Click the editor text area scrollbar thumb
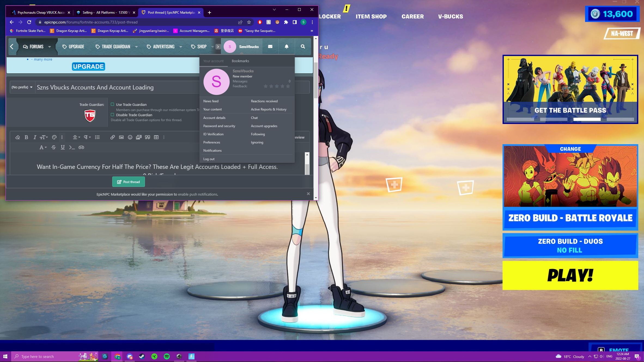This screenshot has width=644, height=362. coord(307,169)
